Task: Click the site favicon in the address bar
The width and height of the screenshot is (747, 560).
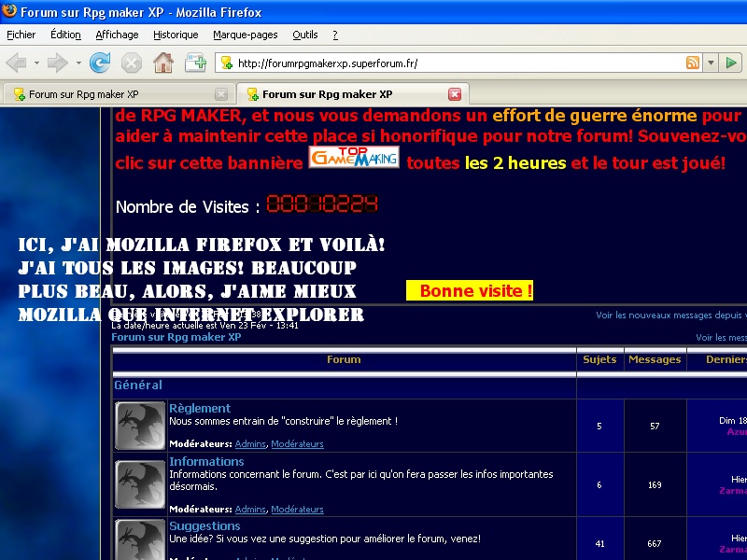Action: tap(227, 63)
